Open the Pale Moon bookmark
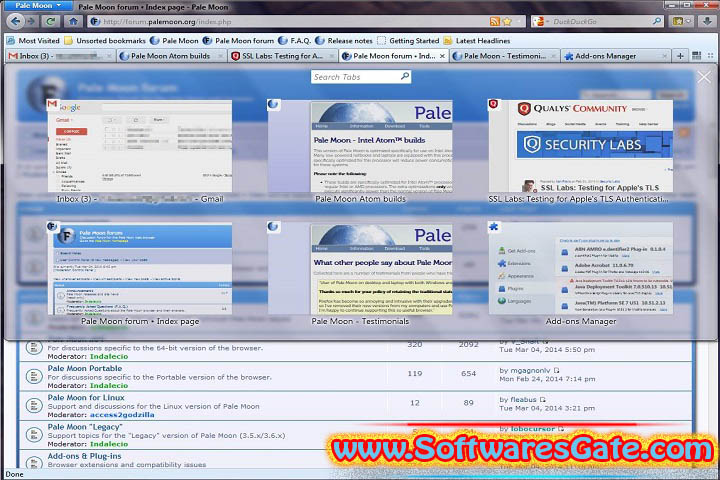Viewport: 720px width, 480px height. point(174,40)
